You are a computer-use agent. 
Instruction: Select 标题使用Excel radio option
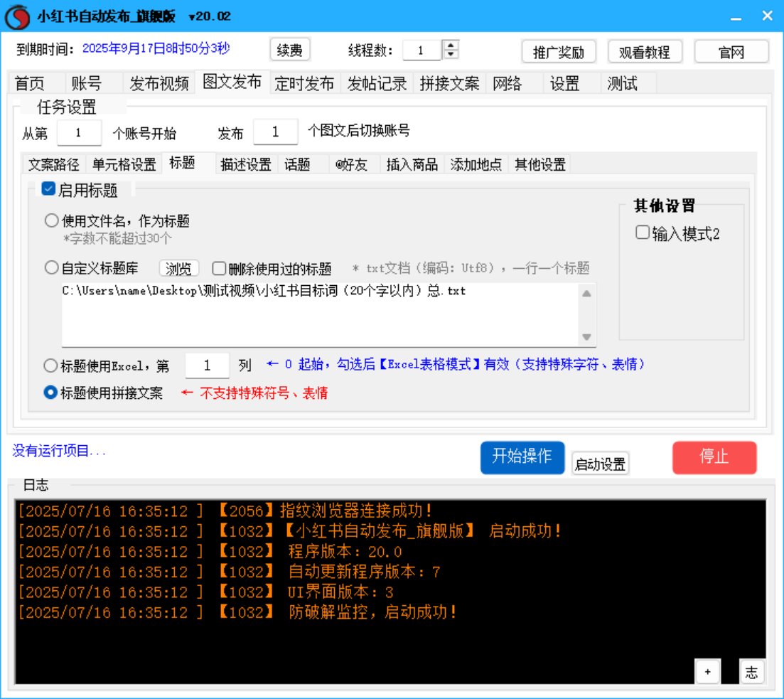click(50, 365)
